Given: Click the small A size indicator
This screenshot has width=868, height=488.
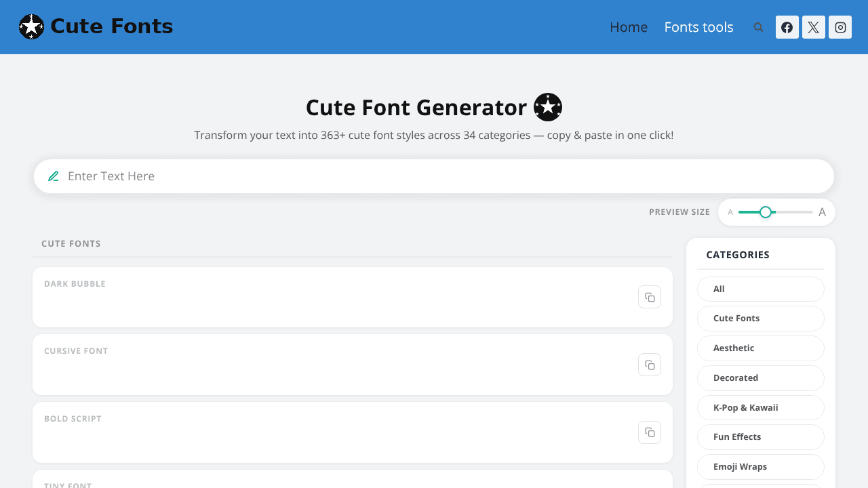Looking at the screenshot, I should tap(730, 212).
